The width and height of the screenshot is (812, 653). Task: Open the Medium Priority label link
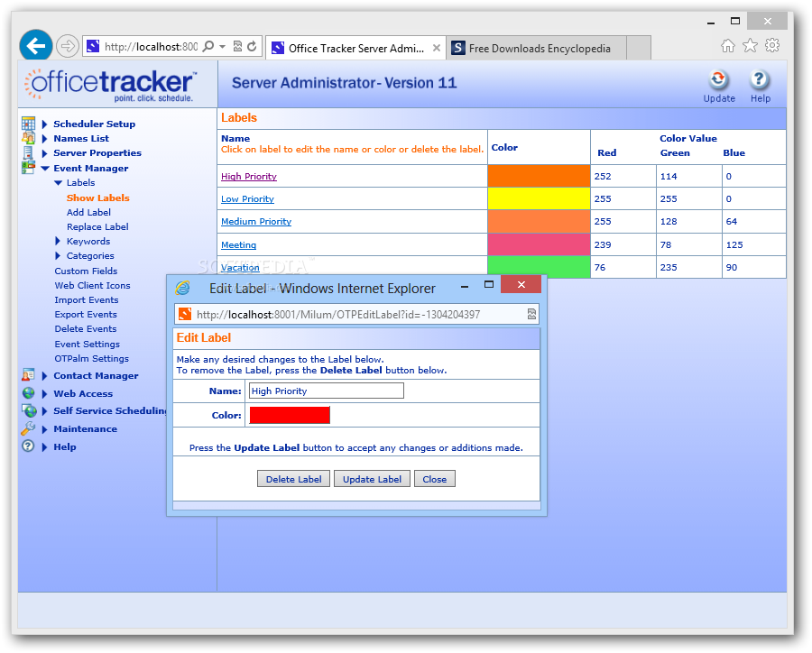(256, 221)
